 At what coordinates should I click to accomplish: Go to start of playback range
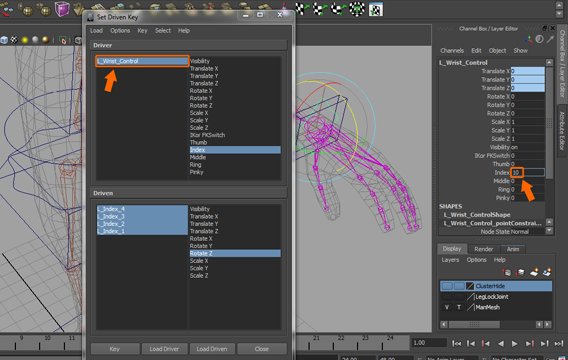tap(456, 343)
